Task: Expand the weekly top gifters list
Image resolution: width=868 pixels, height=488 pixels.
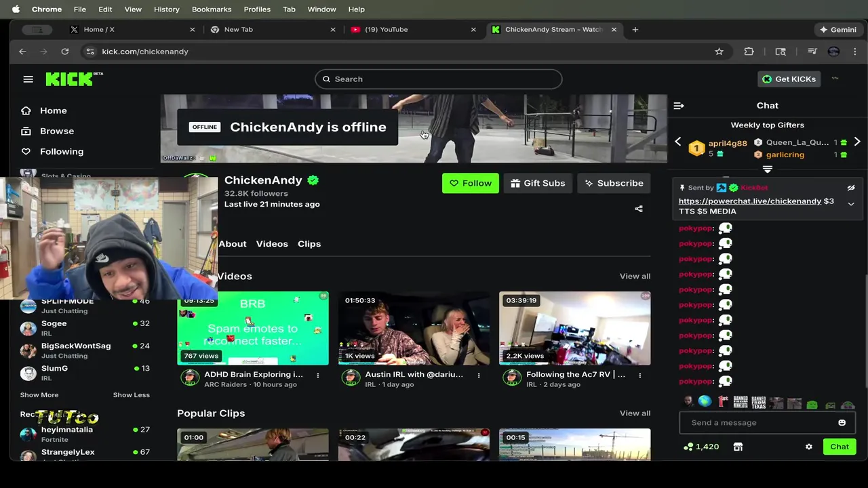Action: tap(768, 169)
